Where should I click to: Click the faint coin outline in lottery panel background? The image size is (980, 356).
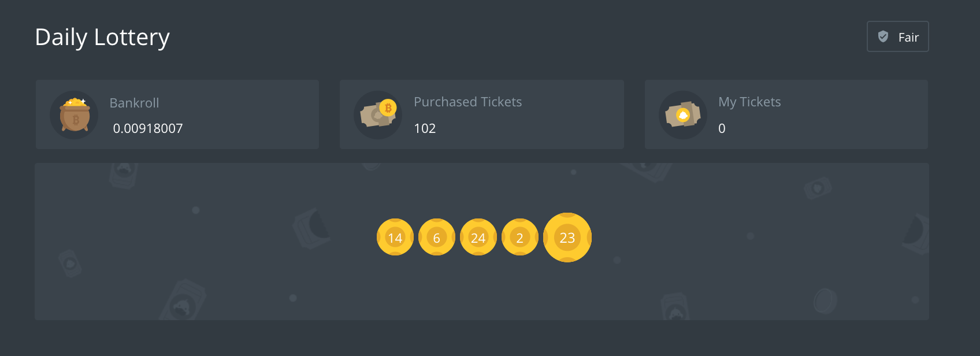pos(825,301)
